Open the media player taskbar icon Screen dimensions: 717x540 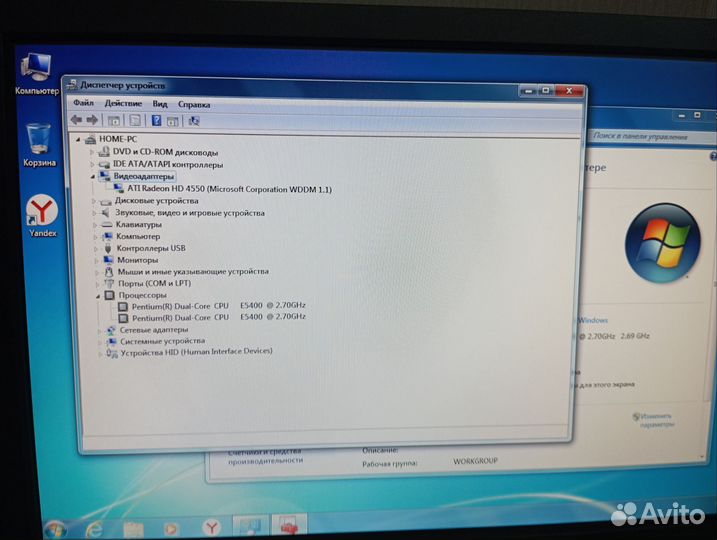click(171, 529)
